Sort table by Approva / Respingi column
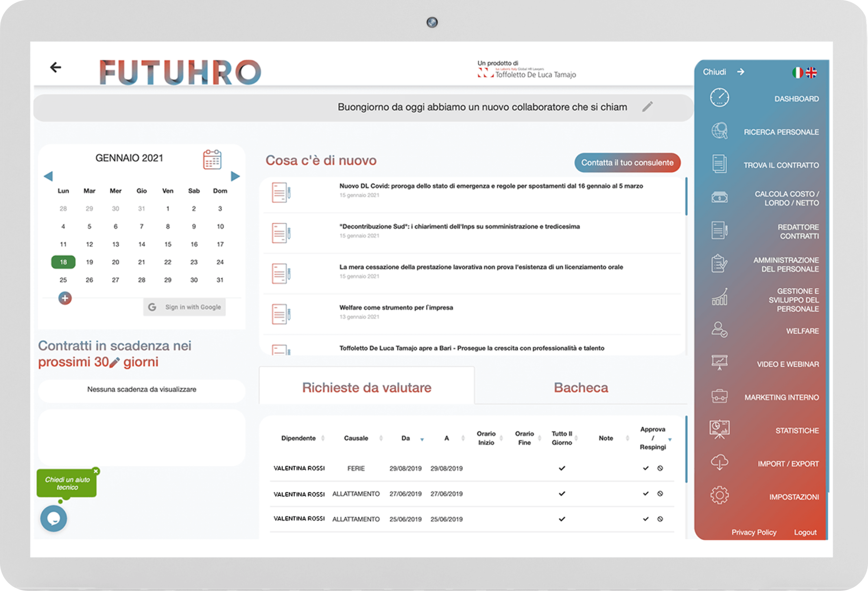The width and height of the screenshot is (868, 591). (670, 439)
